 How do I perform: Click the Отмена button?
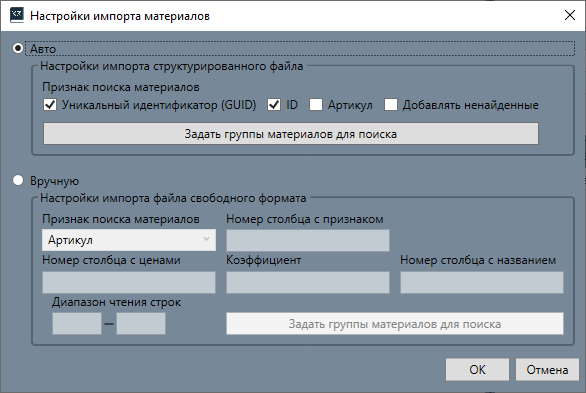coord(547,369)
